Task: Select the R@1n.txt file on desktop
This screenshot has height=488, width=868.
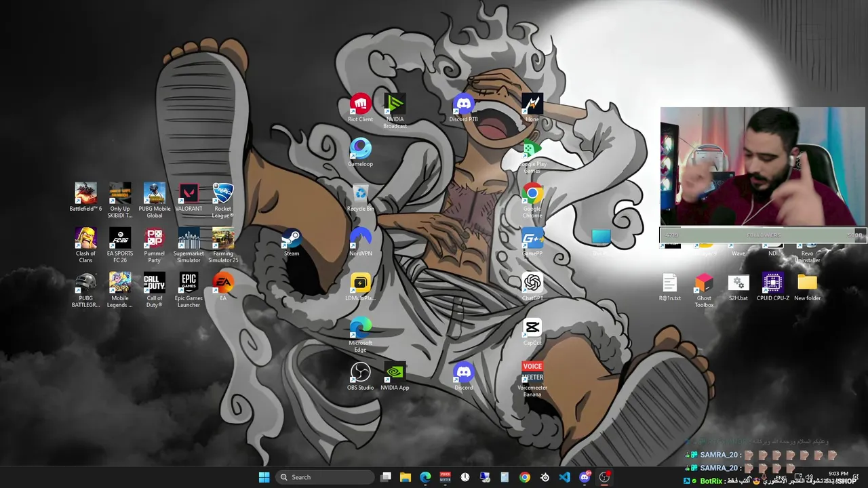Action: [670, 287]
